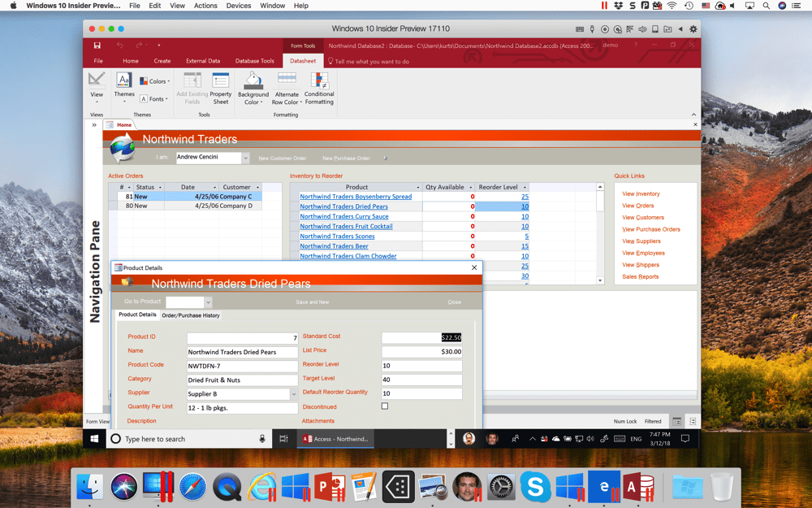Click the List Price input field
Image resolution: width=812 pixels, height=508 pixels.
tap(422, 351)
